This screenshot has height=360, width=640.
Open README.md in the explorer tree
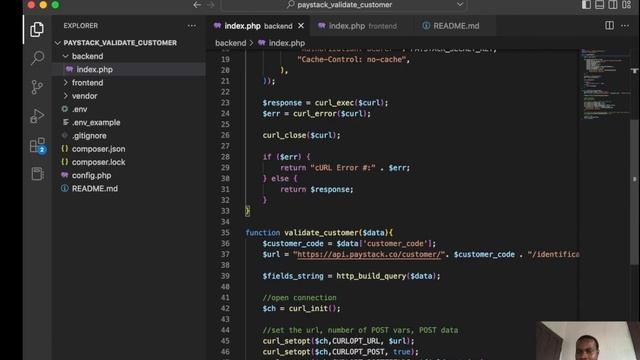coord(95,189)
